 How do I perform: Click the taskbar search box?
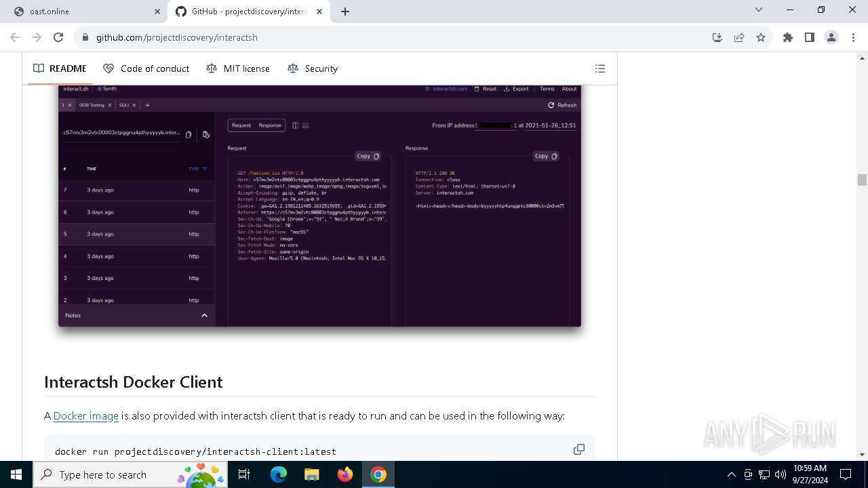(x=132, y=474)
